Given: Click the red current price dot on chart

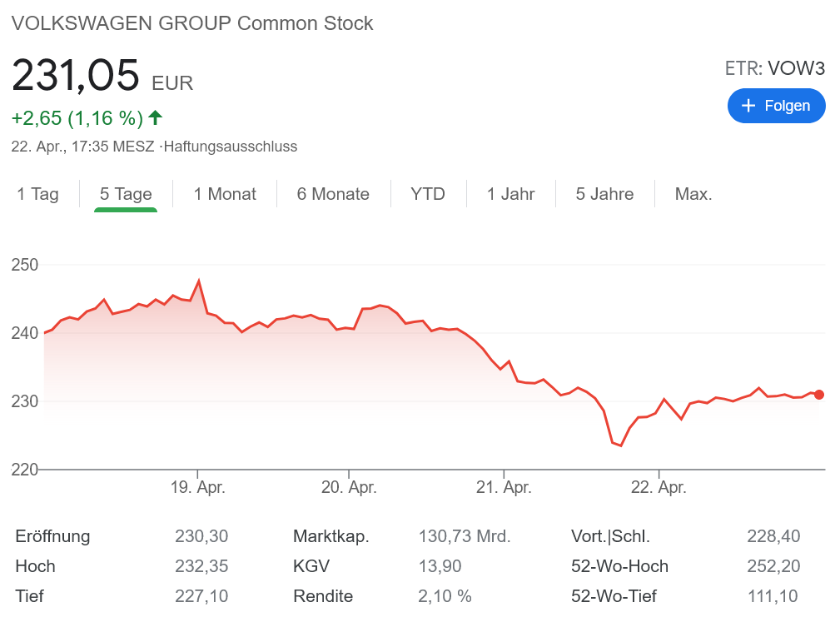Looking at the screenshot, I should click(x=819, y=395).
